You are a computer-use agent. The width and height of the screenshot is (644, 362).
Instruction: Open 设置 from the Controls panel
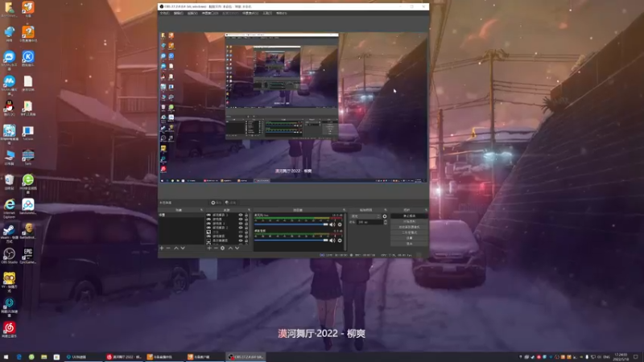point(409,238)
